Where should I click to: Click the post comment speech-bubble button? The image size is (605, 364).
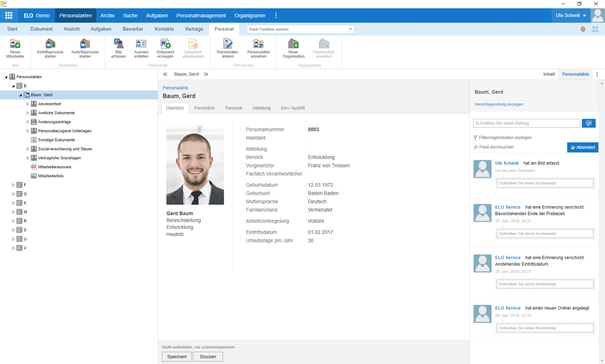588,123
